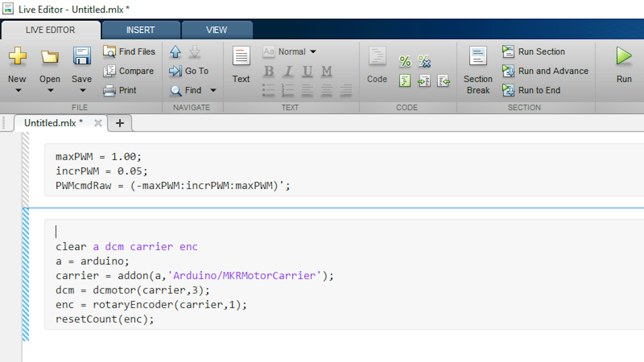Viewport: 644px width, 362px height.
Task: Click the 'clear a dcm carrier enc' line
Action: click(127, 247)
